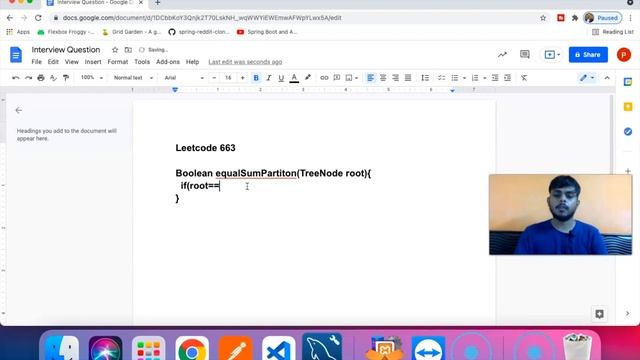640x360 pixels.
Task: Click the blue Share button
Action: (x=588, y=55)
